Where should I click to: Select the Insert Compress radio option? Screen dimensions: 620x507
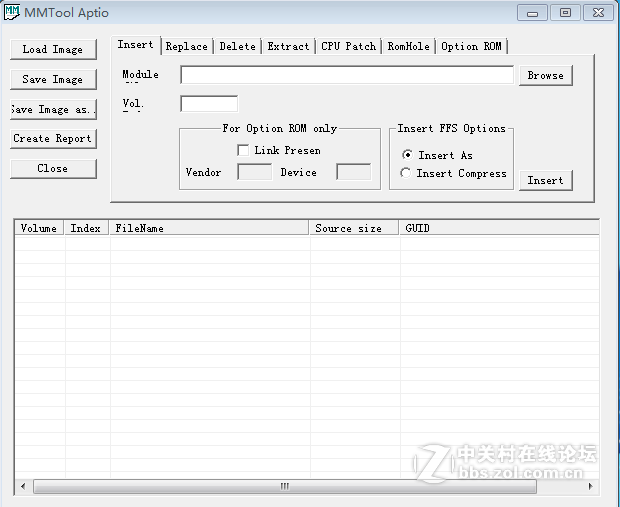405,173
